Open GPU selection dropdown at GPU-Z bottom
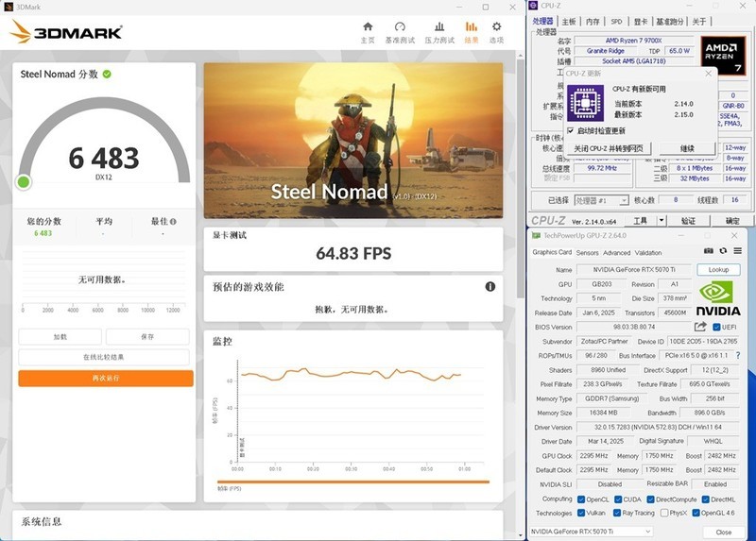The width and height of the screenshot is (756, 541). pos(592,532)
